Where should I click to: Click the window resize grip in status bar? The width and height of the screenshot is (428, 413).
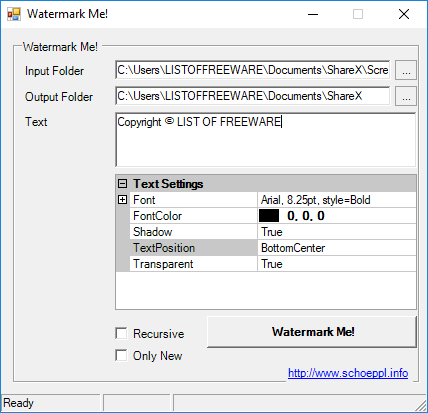point(421,405)
